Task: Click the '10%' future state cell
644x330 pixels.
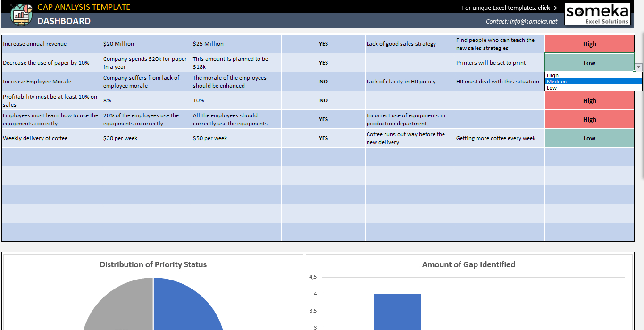Action: click(236, 100)
